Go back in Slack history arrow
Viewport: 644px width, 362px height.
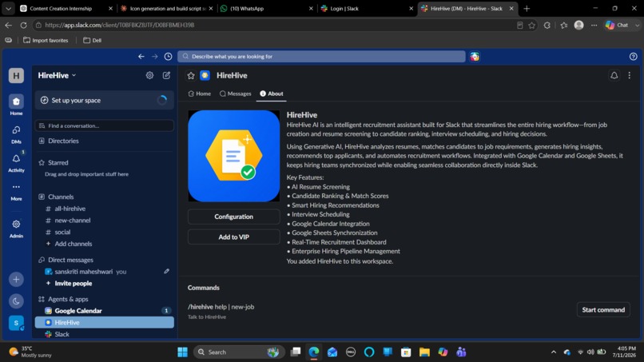[141, 56]
